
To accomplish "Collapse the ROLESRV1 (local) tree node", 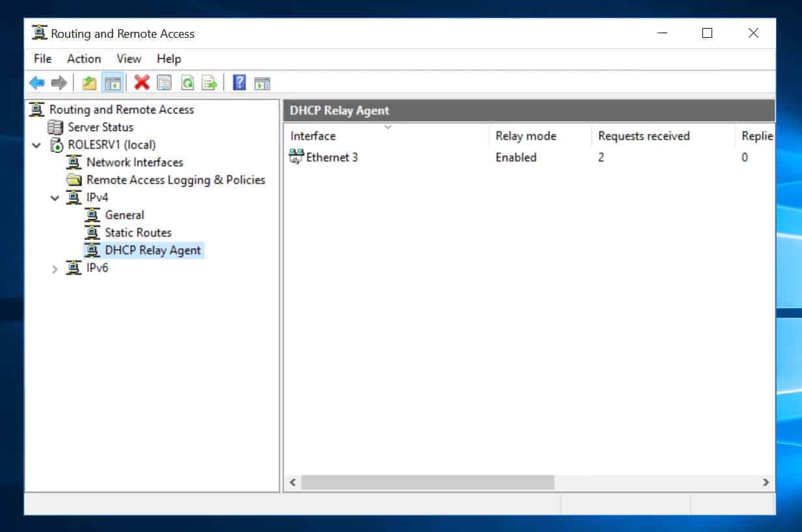I will tap(36, 145).
